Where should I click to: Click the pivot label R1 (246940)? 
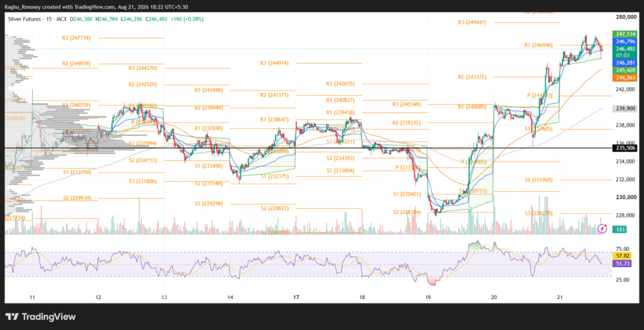coord(538,45)
